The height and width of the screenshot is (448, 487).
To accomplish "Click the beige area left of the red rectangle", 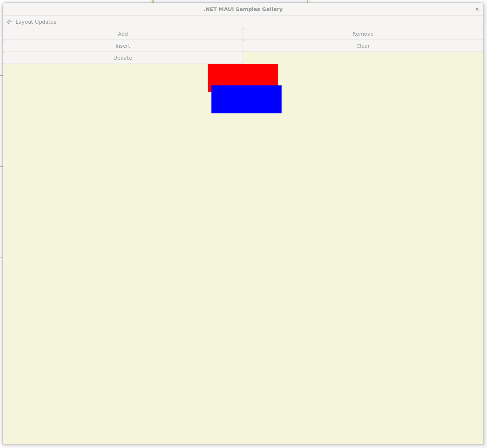I will (x=106, y=78).
